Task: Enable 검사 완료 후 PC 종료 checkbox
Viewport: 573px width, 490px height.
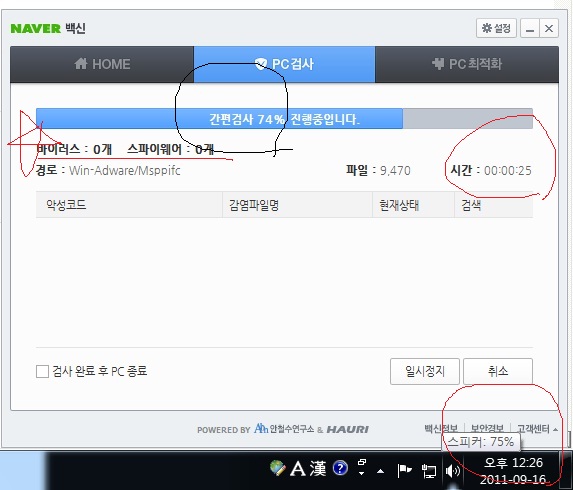Action: coord(42,371)
